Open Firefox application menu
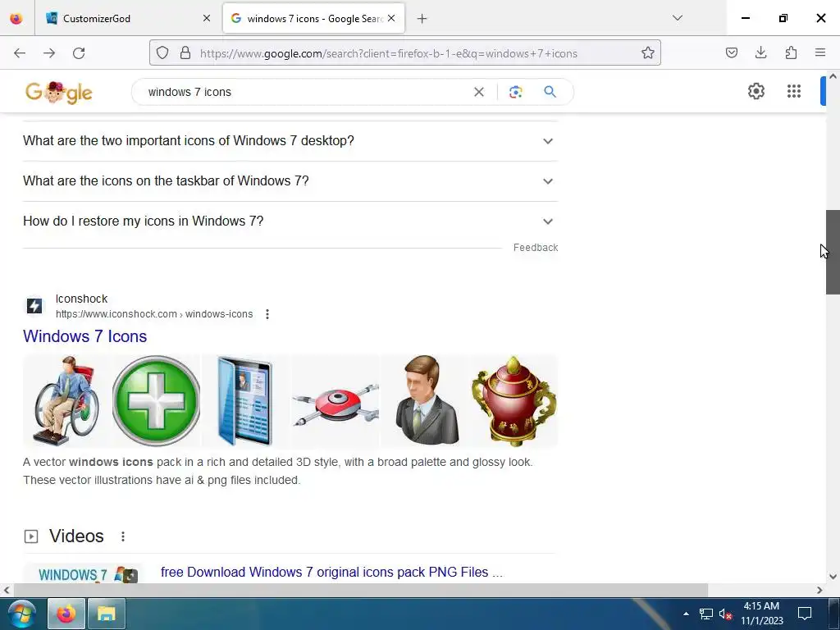This screenshot has width=840, height=630. 820,52
